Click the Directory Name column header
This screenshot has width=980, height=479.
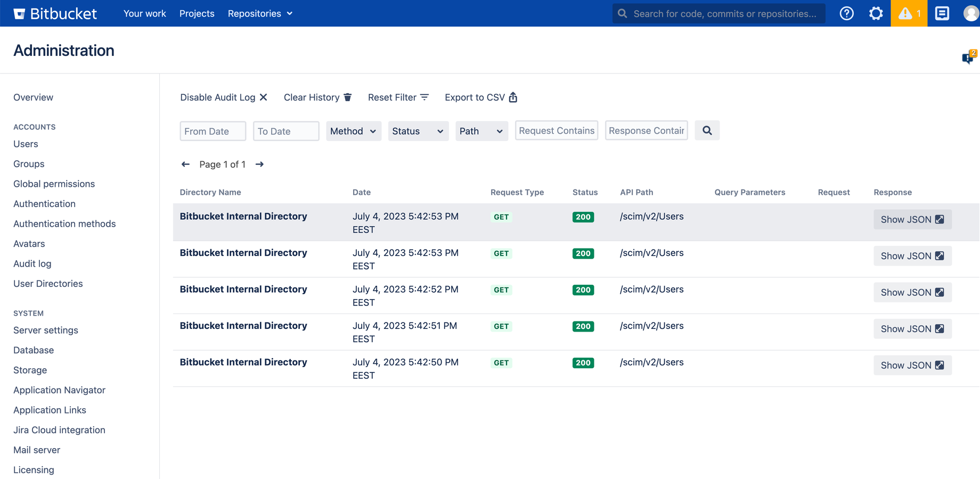tap(210, 192)
